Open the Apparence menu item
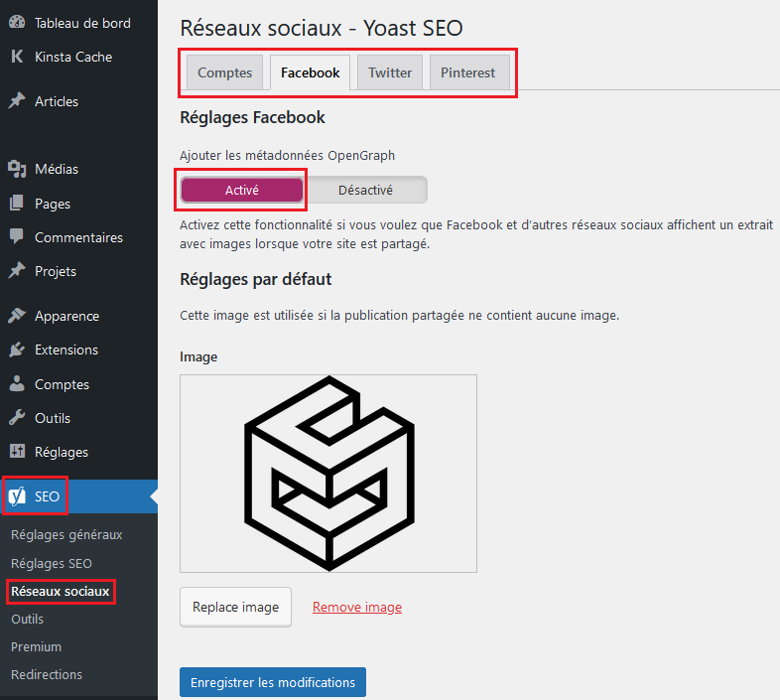780x700 pixels. point(67,316)
